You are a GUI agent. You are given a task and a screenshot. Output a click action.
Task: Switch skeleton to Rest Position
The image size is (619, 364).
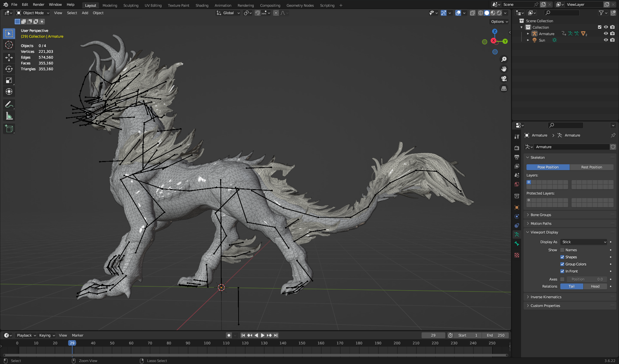[x=591, y=167]
